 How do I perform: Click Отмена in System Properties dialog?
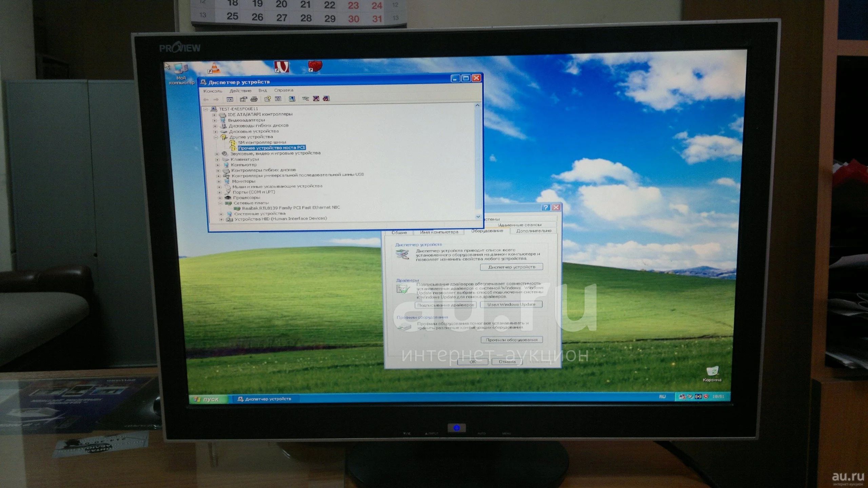click(x=507, y=362)
